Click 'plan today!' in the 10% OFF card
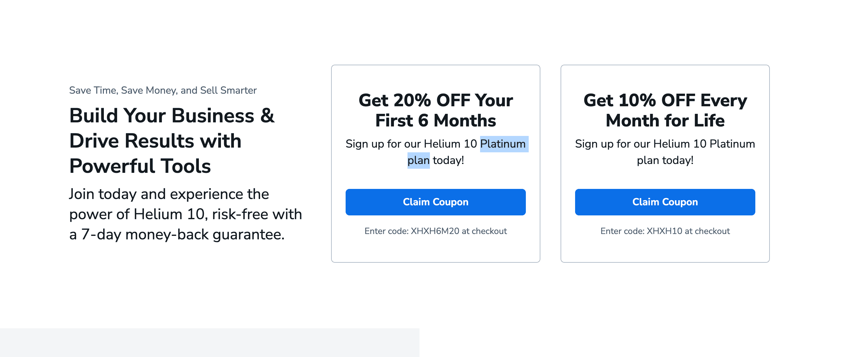The height and width of the screenshot is (357, 868). tap(665, 160)
